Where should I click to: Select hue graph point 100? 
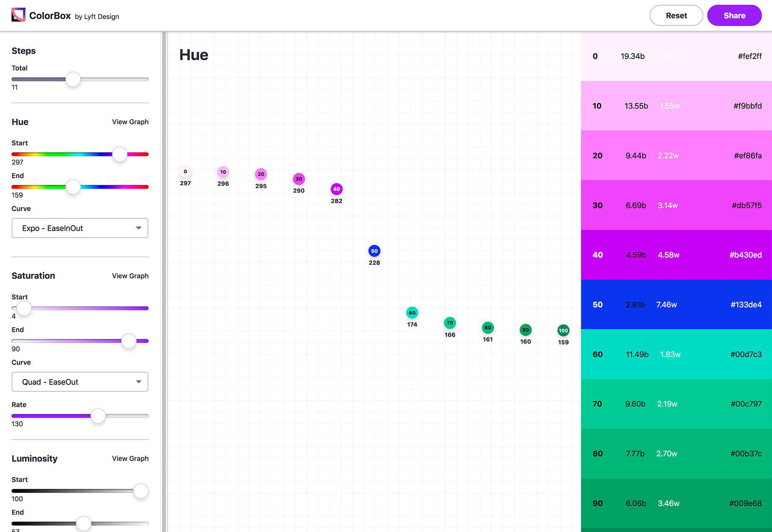coord(563,330)
